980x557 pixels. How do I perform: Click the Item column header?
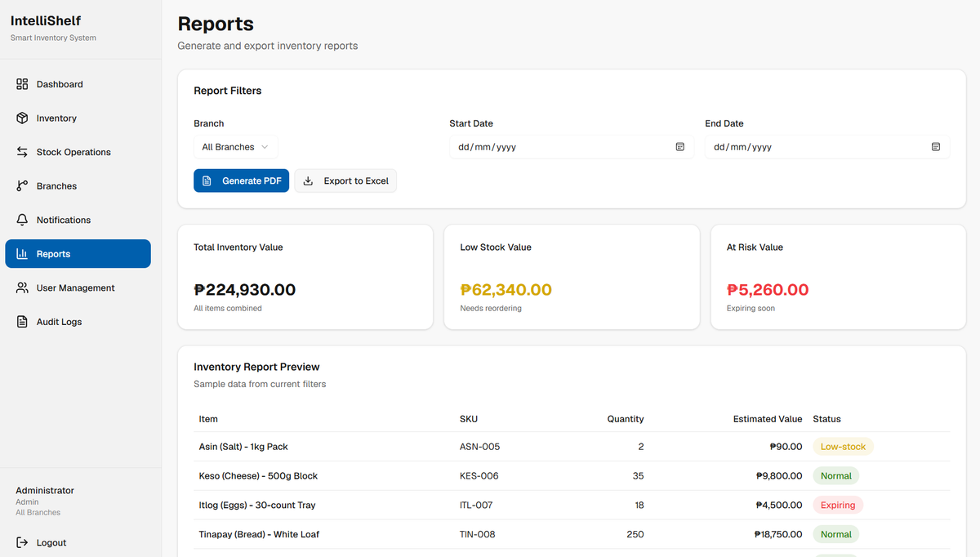tap(208, 419)
